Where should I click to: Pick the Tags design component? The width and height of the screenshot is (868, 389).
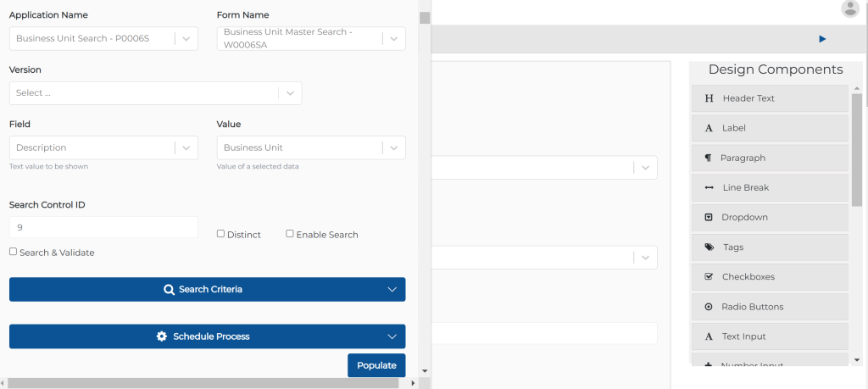pos(770,247)
